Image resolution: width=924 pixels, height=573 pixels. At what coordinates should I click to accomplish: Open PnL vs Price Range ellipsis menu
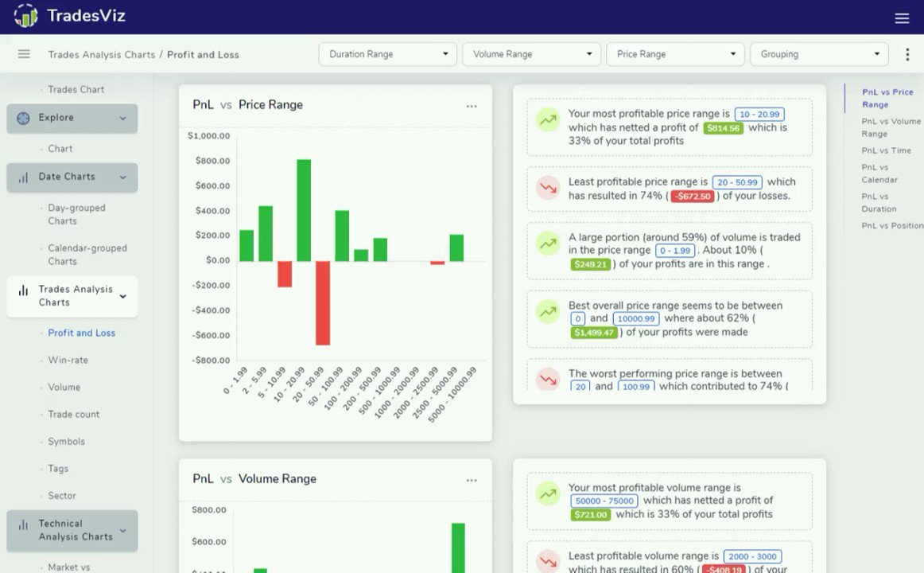tap(472, 106)
